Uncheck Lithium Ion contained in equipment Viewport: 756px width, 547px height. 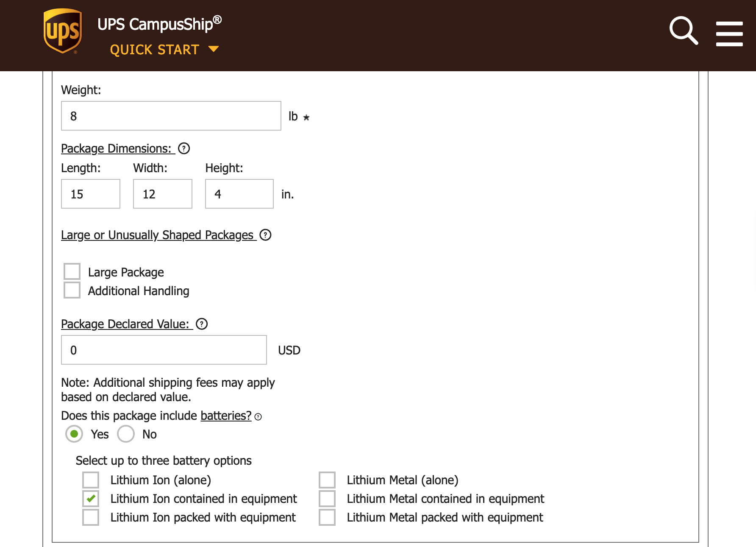pyautogui.click(x=90, y=499)
